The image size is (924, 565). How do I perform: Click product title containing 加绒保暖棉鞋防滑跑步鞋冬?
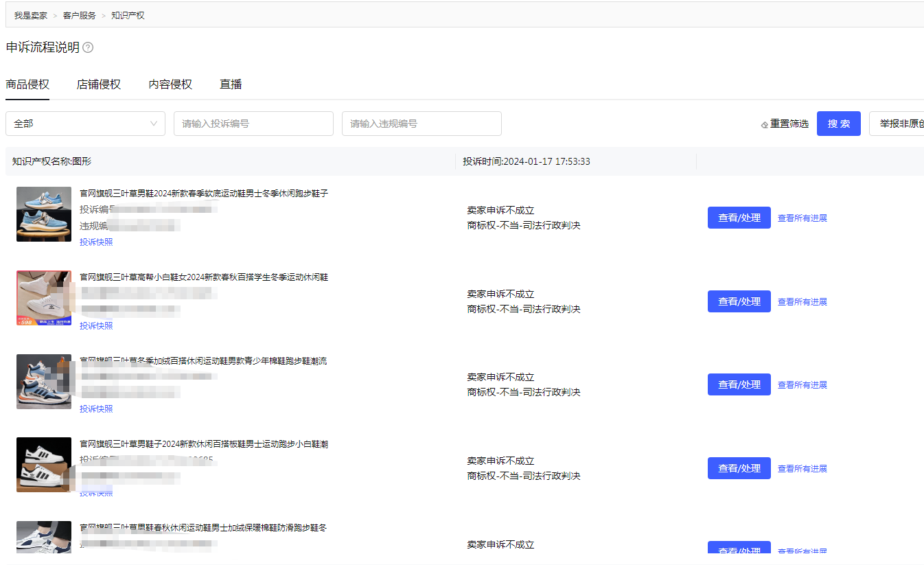tap(203, 528)
